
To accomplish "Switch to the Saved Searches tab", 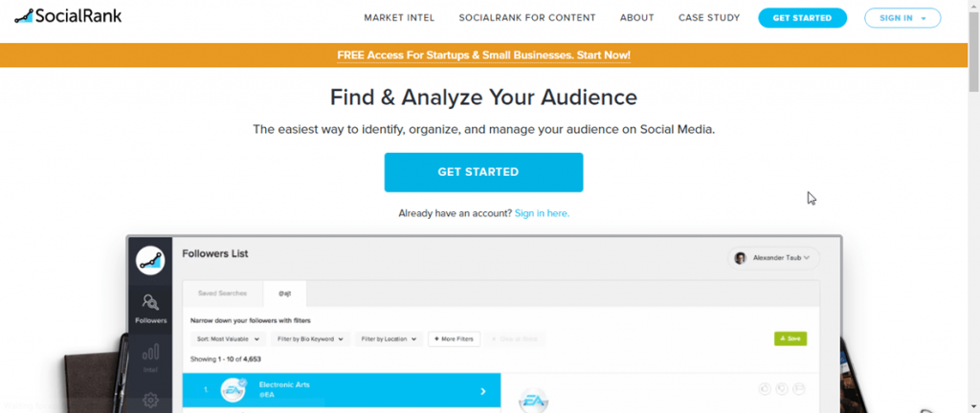I will [222, 293].
